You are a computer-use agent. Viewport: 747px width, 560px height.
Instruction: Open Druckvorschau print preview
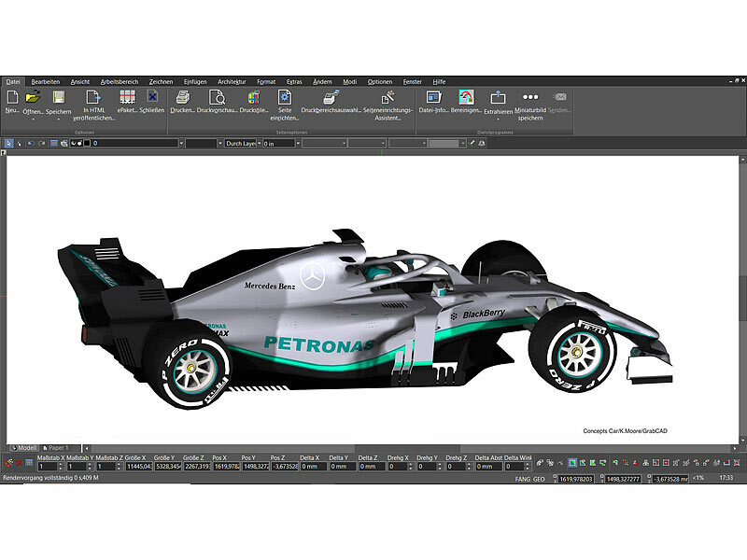point(217,98)
